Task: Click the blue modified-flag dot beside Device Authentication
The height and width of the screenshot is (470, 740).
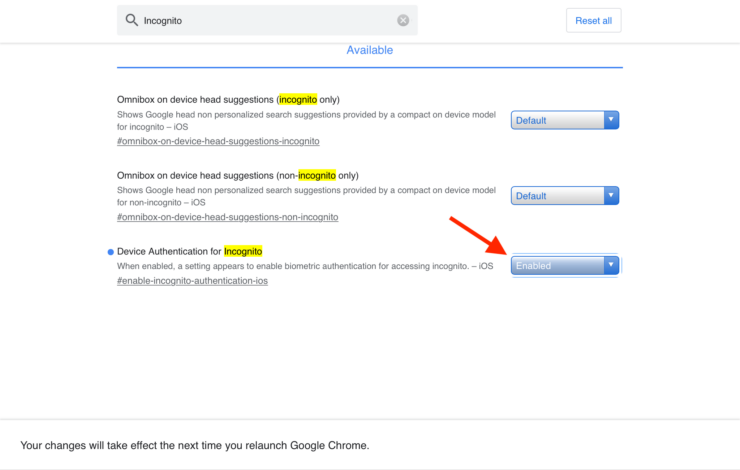Action: (111, 252)
